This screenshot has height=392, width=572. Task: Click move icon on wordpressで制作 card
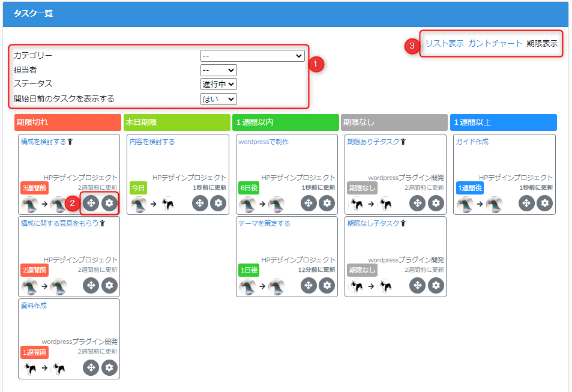[x=309, y=203]
